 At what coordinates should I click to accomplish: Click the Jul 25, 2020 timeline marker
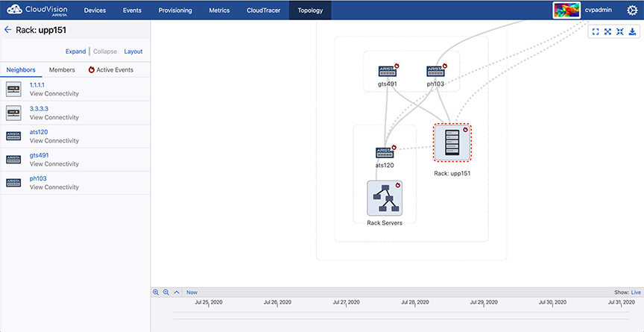point(209,302)
